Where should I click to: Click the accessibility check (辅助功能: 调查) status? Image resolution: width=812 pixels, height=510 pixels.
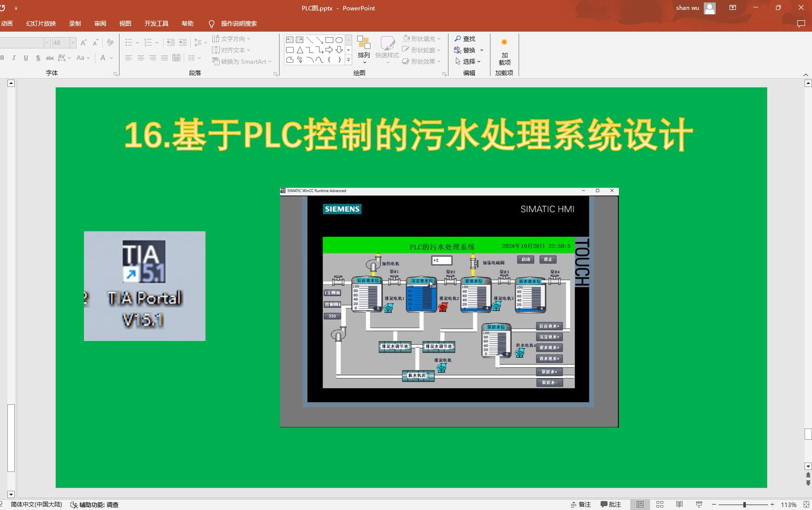[95, 505]
